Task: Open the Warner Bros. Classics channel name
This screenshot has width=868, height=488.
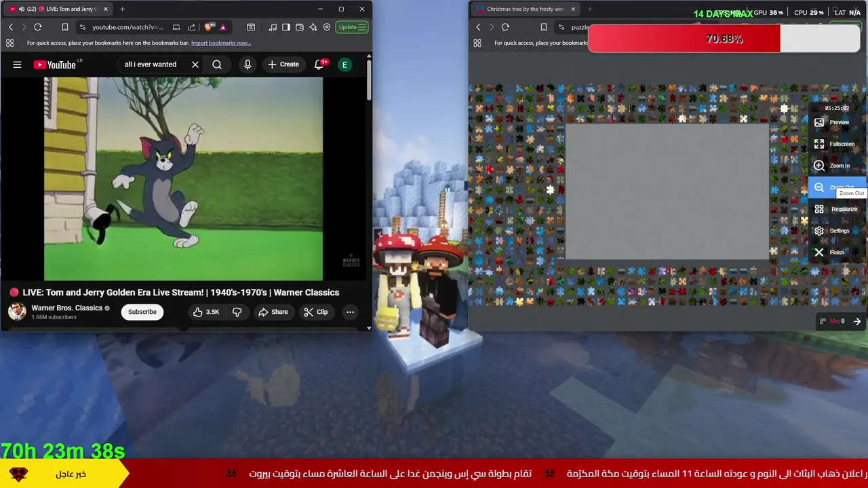Action: [x=66, y=308]
